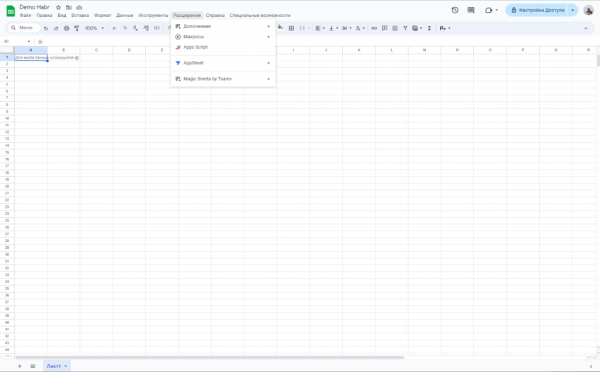Open the Google account avatar

point(589,10)
